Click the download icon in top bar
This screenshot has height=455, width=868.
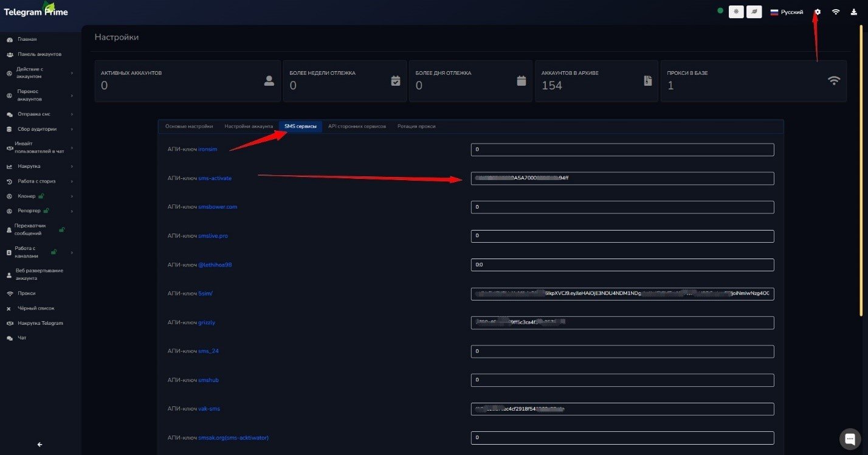point(854,12)
